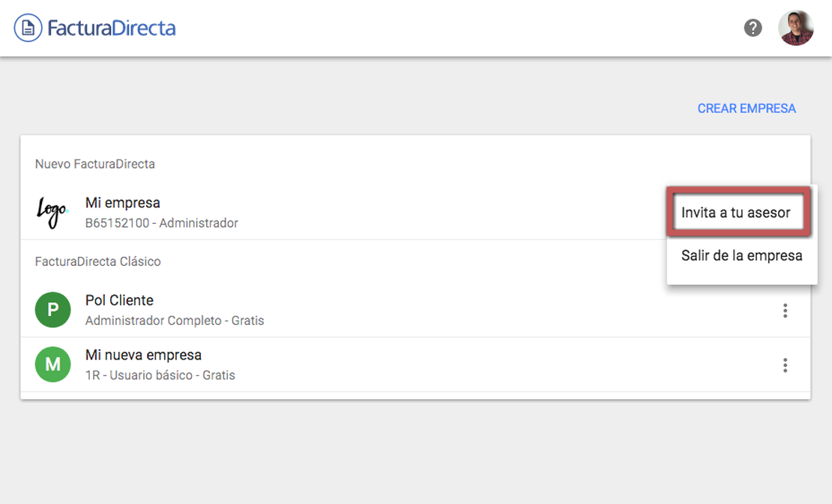The width and height of the screenshot is (832, 504).
Task: Open the help question mark icon
Action: (753, 28)
